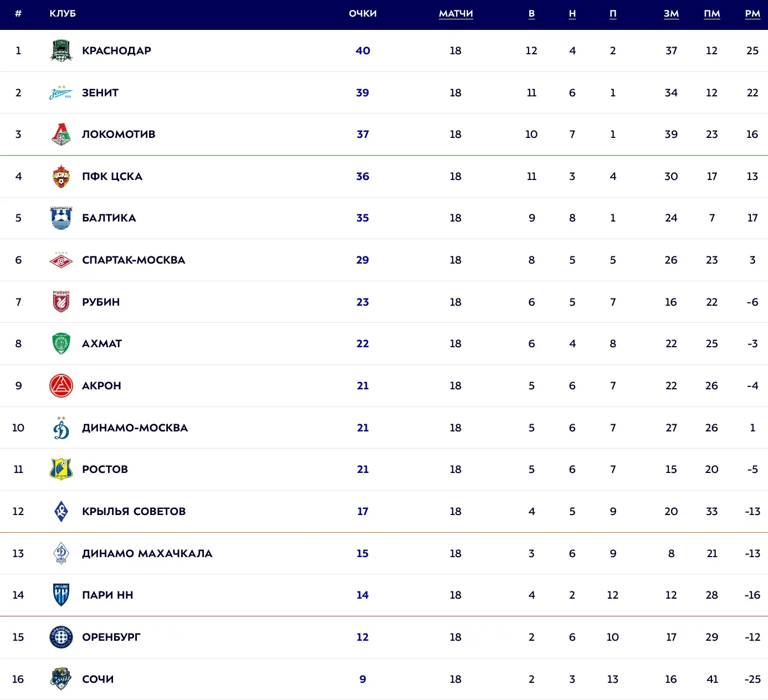768x700 pixels.
Task: Click the Baltika club crest
Action: pyautogui.click(x=61, y=218)
